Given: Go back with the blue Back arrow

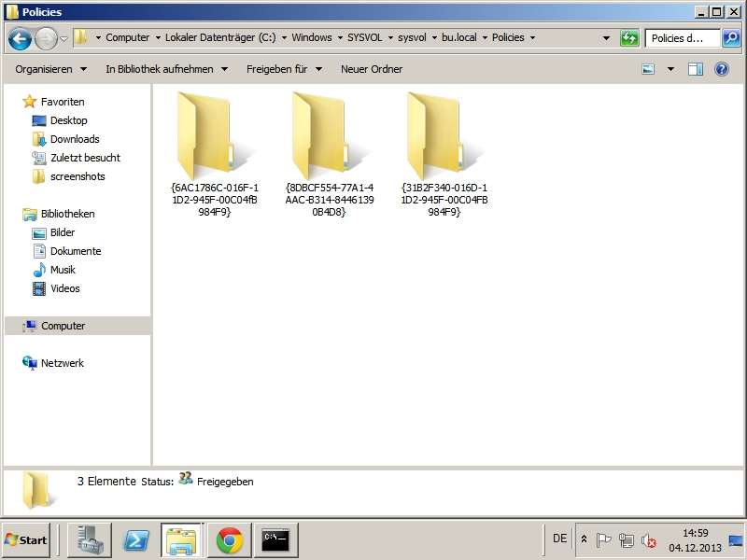Looking at the screenshot, I should (20, 38).
